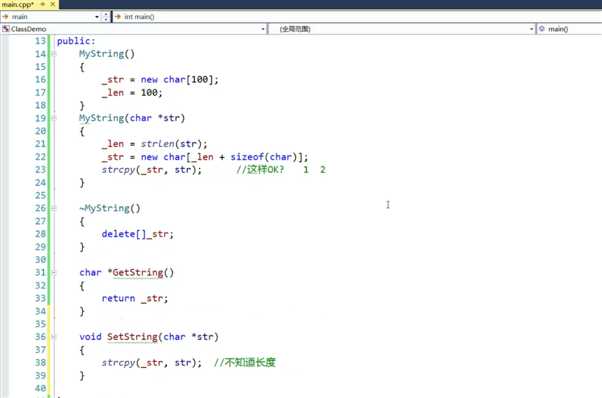Viewport: 602px width, 398px height.
Task: Collapse the GetString() function at line 31
Action: (54, 272)
